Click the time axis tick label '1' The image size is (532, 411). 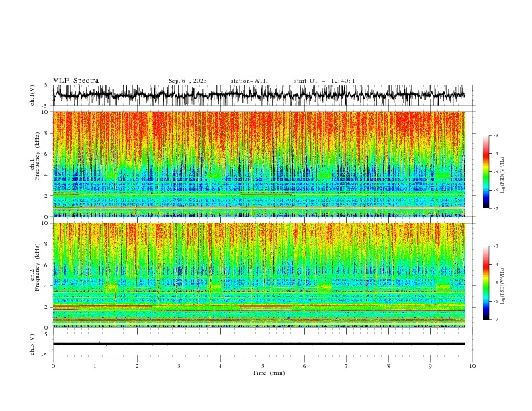(95, 366)
